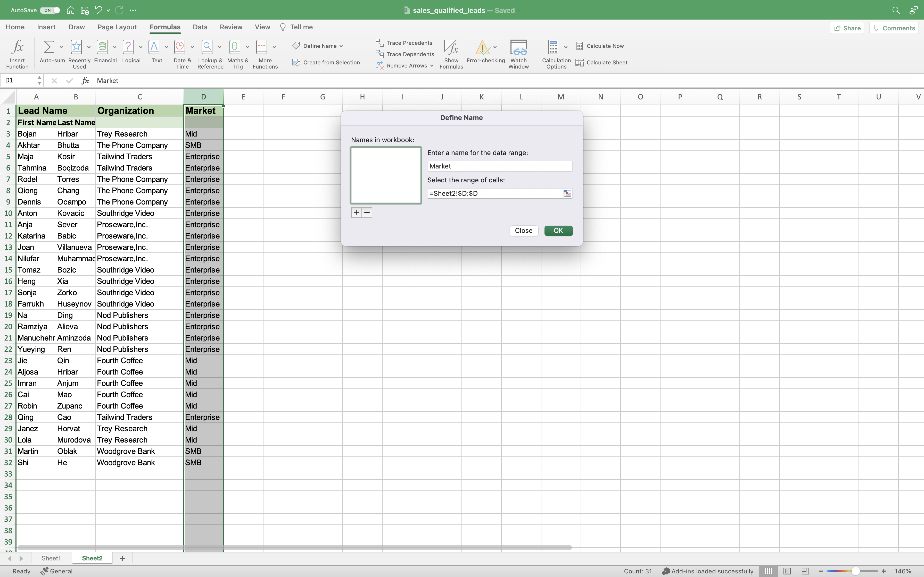
Task: Switch to the Data ribbon tab
Action: tap(200, 27)
